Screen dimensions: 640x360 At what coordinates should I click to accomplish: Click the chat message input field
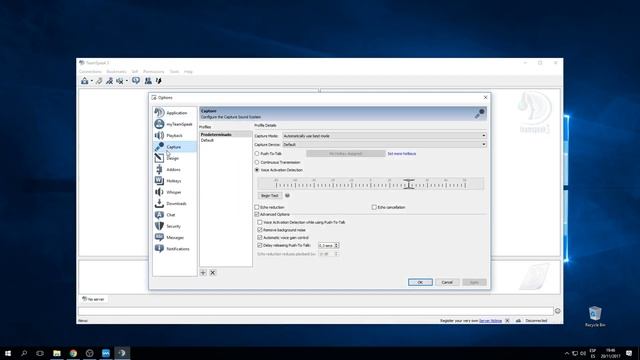316,311
